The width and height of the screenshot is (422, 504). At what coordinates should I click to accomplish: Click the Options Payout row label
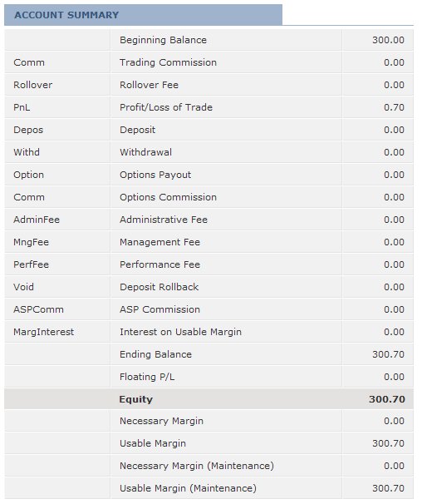pyautogui.click(x=155, y=175)
